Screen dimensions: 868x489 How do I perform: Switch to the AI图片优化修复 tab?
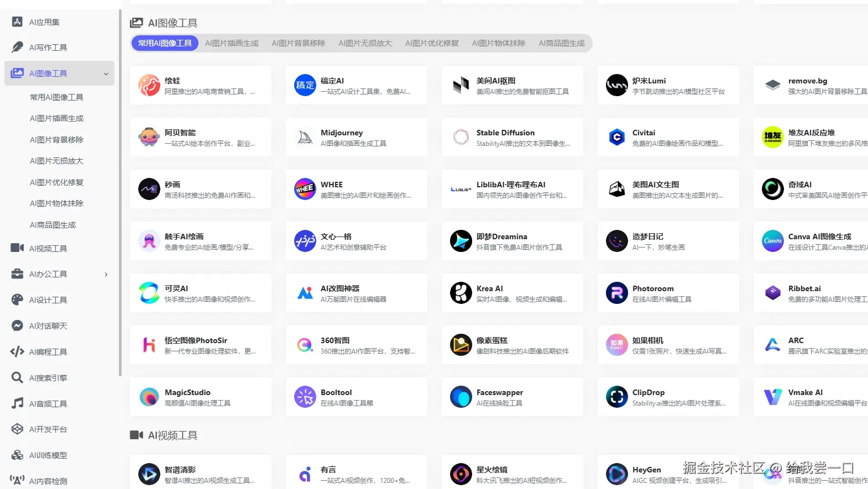432,43
